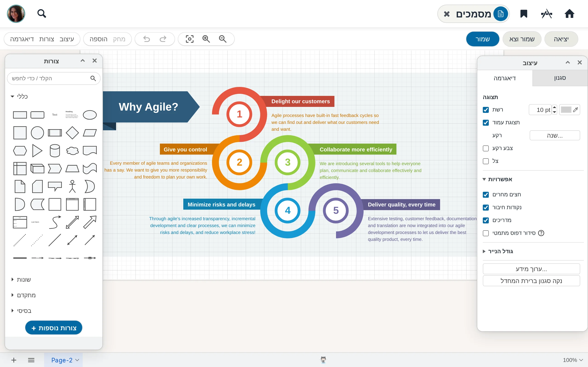Click the redo arrow icon

tap(163, 39)
